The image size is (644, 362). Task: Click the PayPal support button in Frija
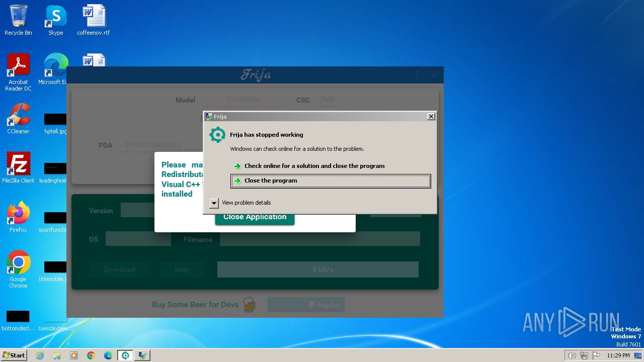tap(306, 305)
